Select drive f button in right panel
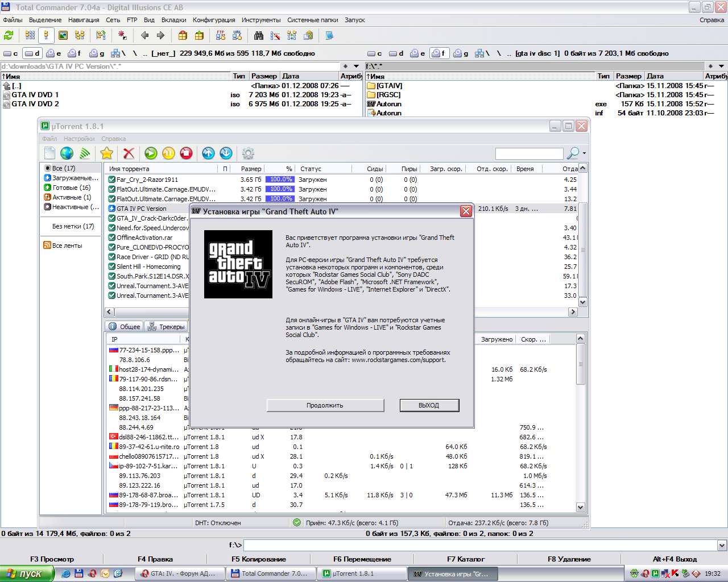 [x=439, y=53]
